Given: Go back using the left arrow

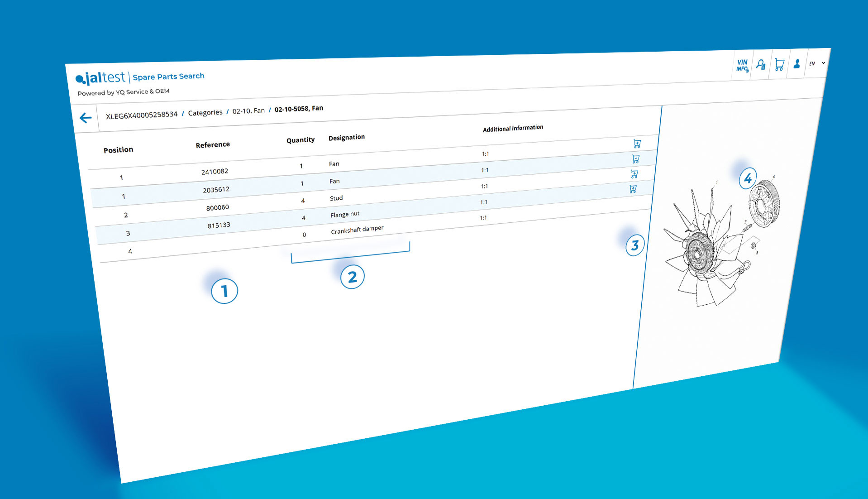Looking at the screenshot, I should coord(86,118).
